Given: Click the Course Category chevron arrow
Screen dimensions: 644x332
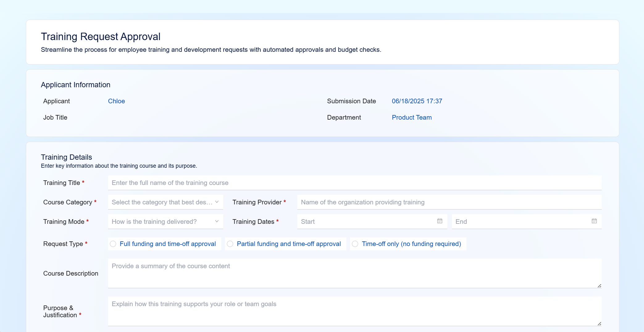Looking at the screenshot, I should 217,202.
